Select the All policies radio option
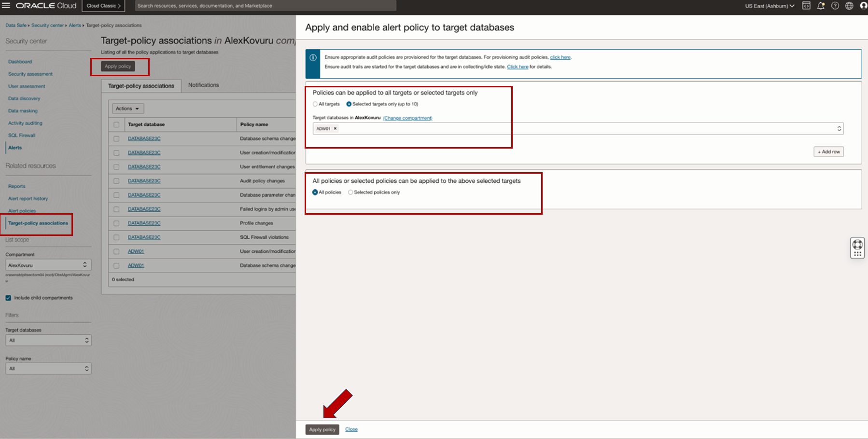This screenshot has height=439, width=868. pos(315,192)
